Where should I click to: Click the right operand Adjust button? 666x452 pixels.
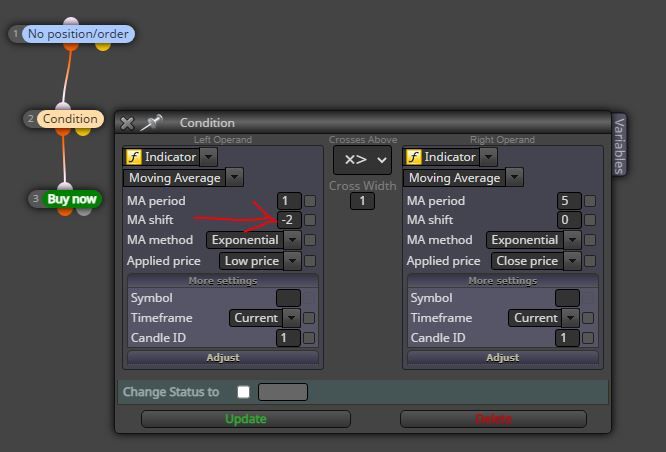pyautogui.click(x=502, y=357)
